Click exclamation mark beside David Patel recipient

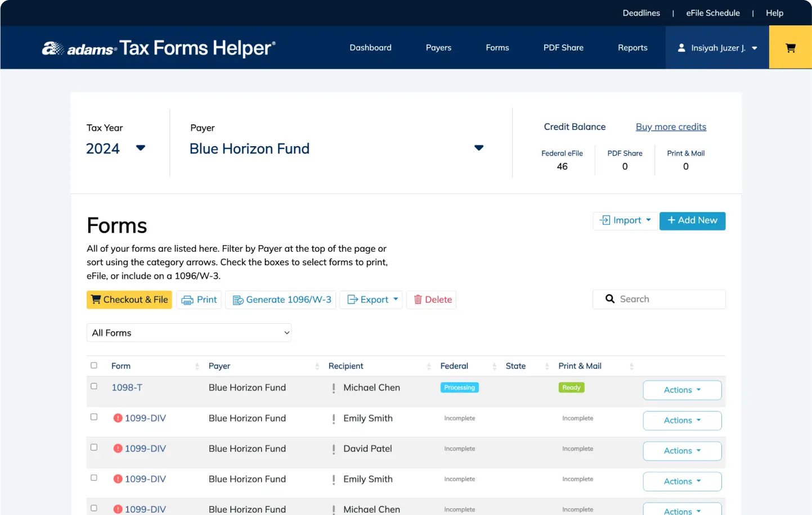[334, 449]
